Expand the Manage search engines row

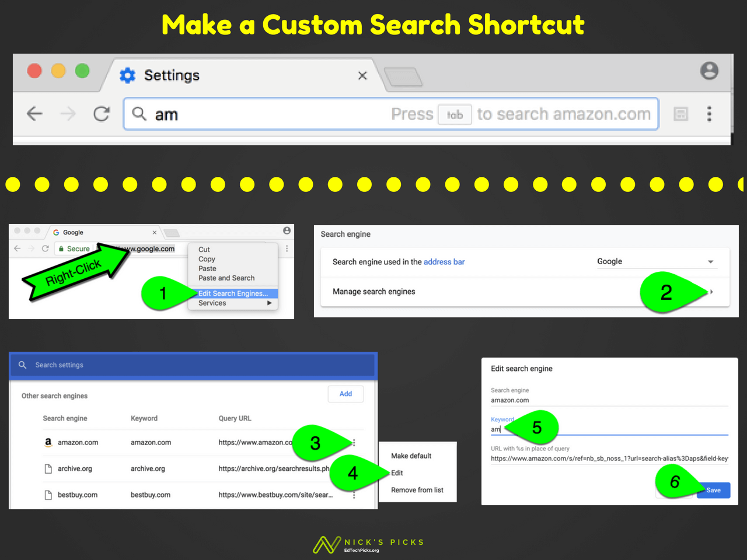click(x=712, y=292)
